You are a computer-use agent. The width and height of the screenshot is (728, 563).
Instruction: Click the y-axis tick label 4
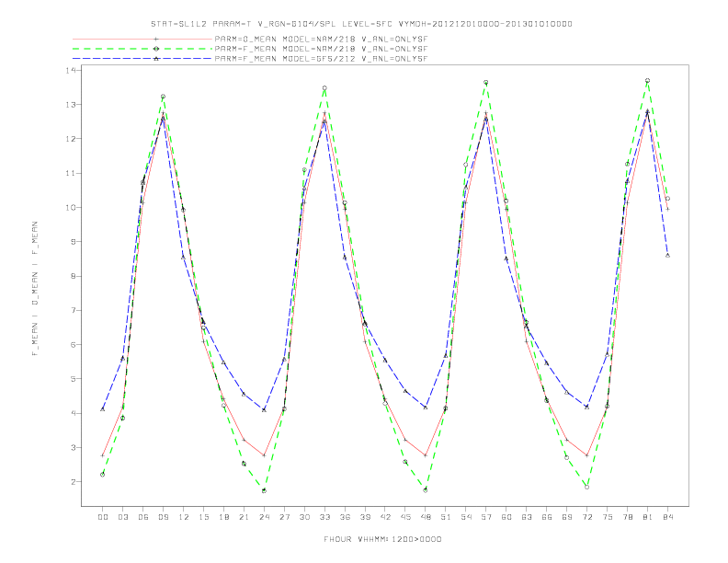click(x=74, y=413)
